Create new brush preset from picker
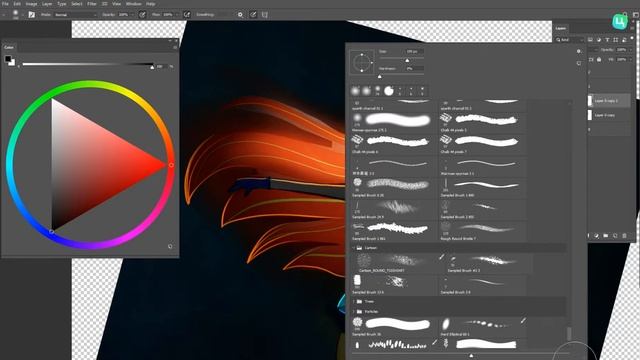This screenshot has height=360, width=640. tap(579, 64)
